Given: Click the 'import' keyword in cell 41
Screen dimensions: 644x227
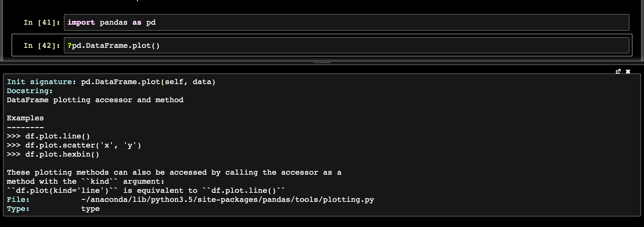Looking at the screenshot, I should pos(81,22).
